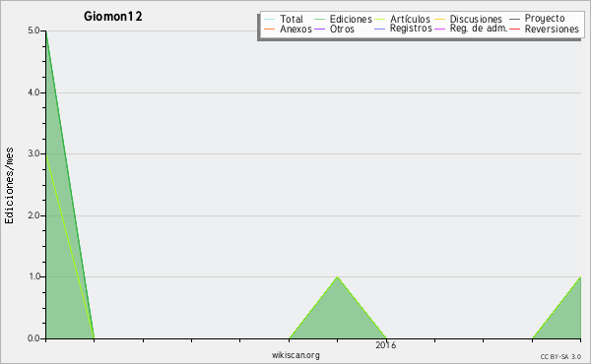Select the Total legend entry
Image resolution: width=591 pixels, height=364 pixels.
click(292, 19)
